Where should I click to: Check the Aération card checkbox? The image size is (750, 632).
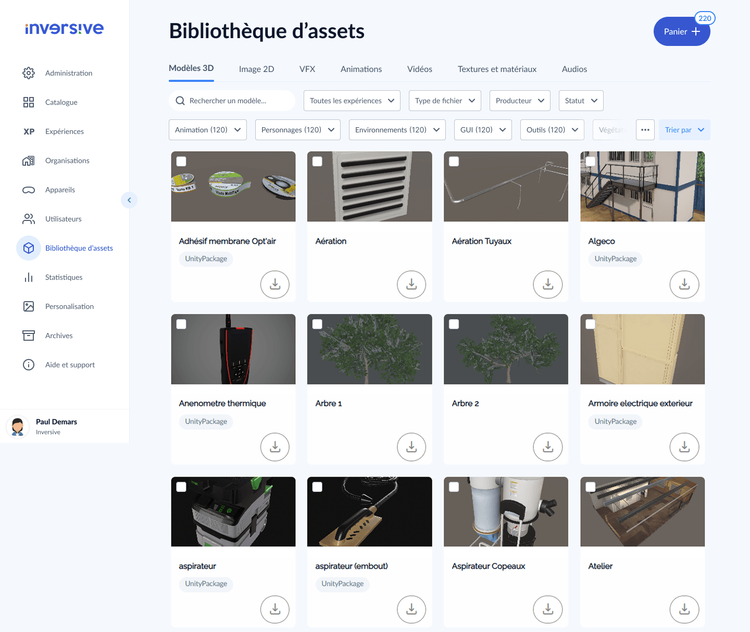click(318, 162)
